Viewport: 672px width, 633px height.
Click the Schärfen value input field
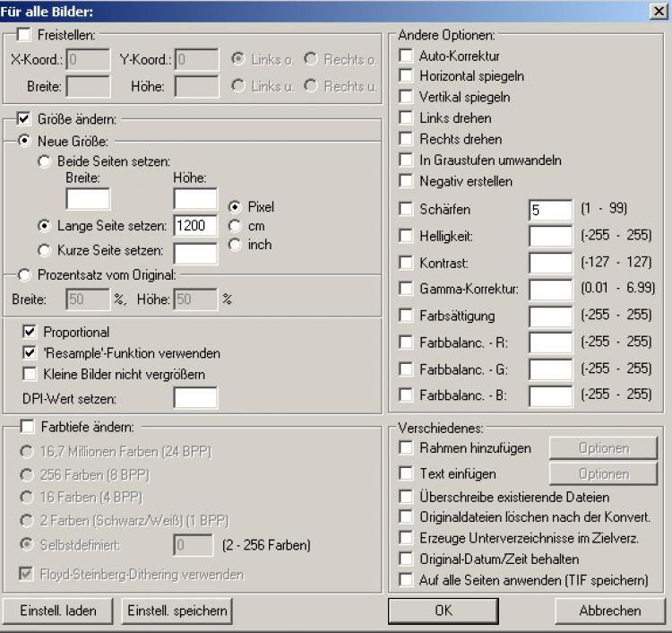point(550,210)
